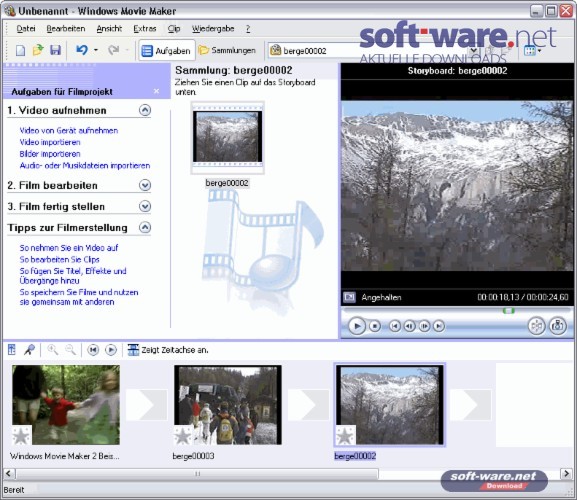Click the Take Picture camera icon
The width and height of the screenshot is (577, 500).
[x=558, y=326]
